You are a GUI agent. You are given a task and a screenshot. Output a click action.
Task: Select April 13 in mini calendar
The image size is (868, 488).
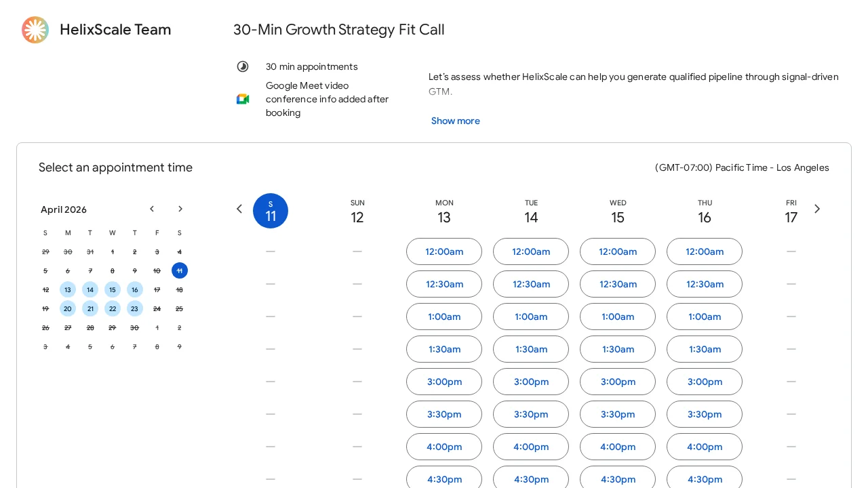(68, 289)
